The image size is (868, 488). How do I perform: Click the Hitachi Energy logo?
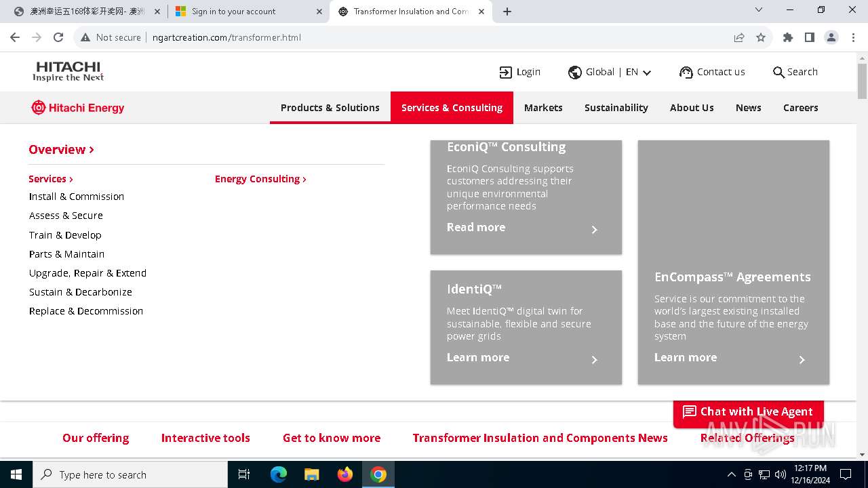pyautogui.click(x=78, y=108)
